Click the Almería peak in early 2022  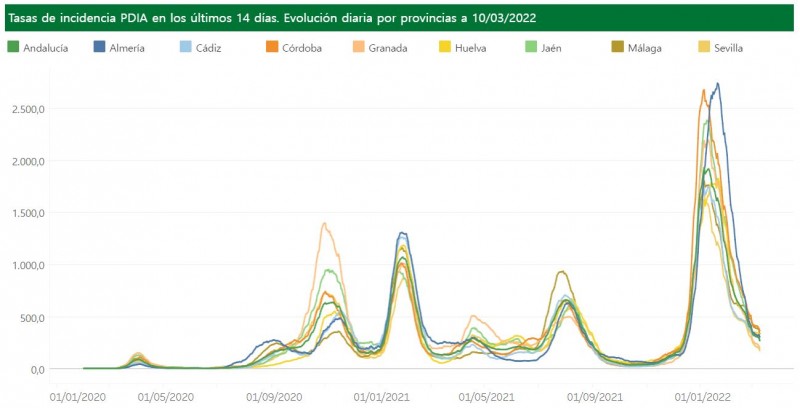(718, 84)
